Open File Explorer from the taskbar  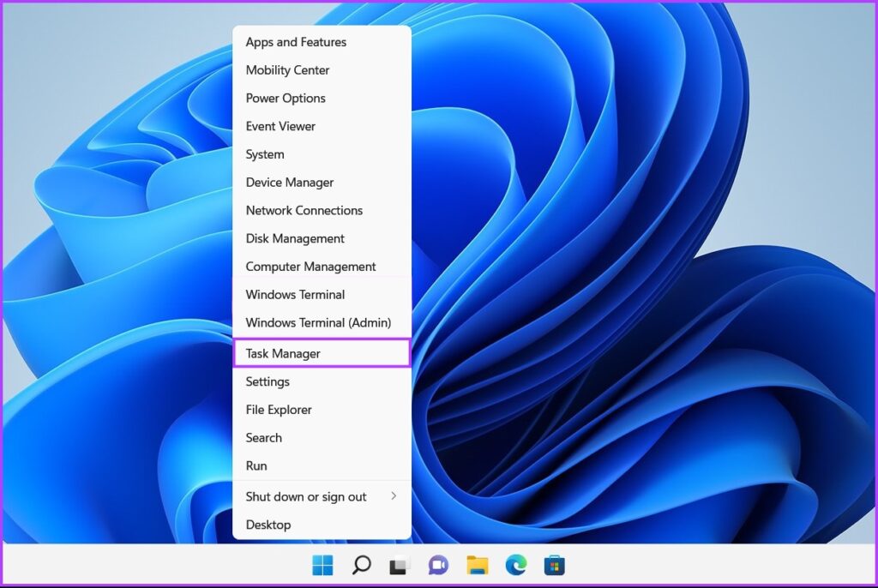477,565
